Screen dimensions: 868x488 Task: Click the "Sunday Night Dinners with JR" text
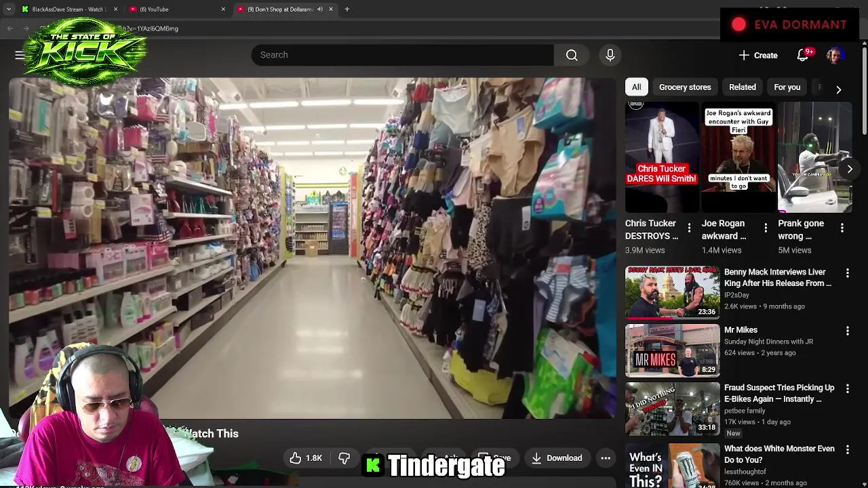pos(768,342)
